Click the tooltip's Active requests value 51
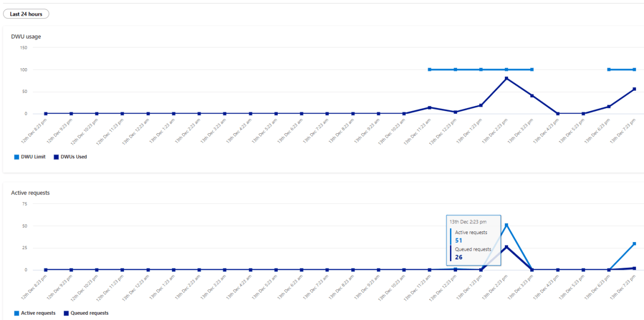Screen dimensions: 644x320 pos(458,241)
